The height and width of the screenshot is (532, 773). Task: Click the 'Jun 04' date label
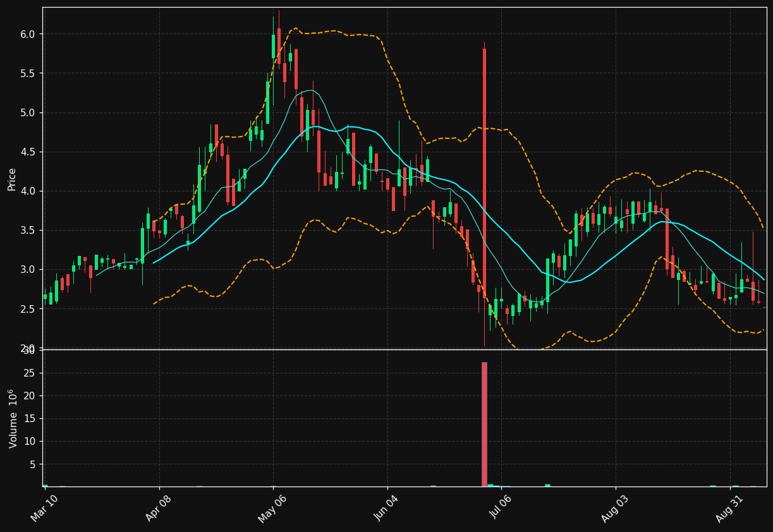coord(386,508)
